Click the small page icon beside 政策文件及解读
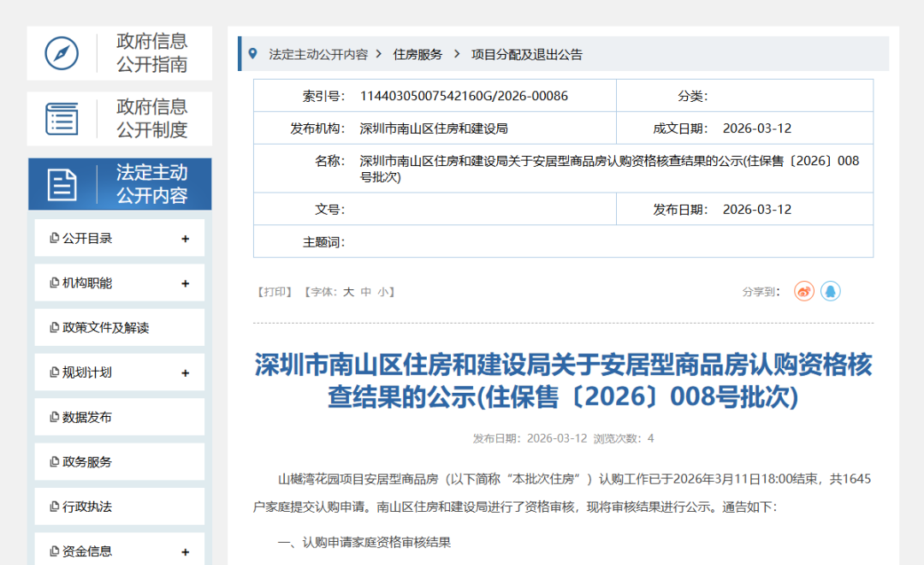This screenshot has width=924, height=565. click(54, 327)
